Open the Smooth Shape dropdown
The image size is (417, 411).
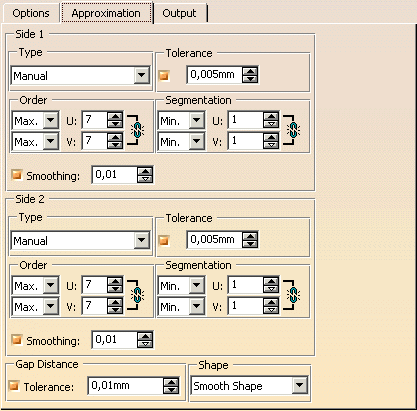coord(249,386)
